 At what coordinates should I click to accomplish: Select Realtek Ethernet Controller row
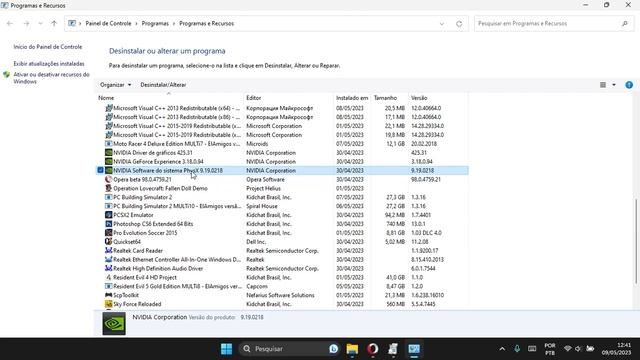[x=282, y=260]
